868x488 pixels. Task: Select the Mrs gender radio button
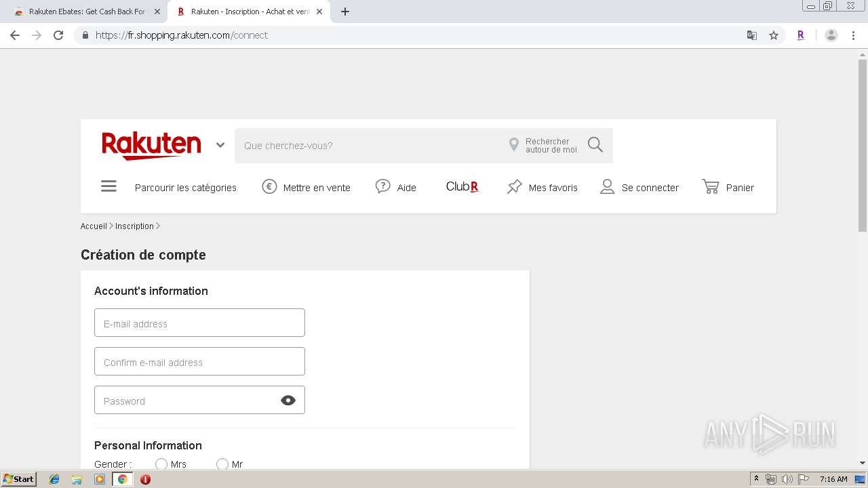tap(161, 464)
